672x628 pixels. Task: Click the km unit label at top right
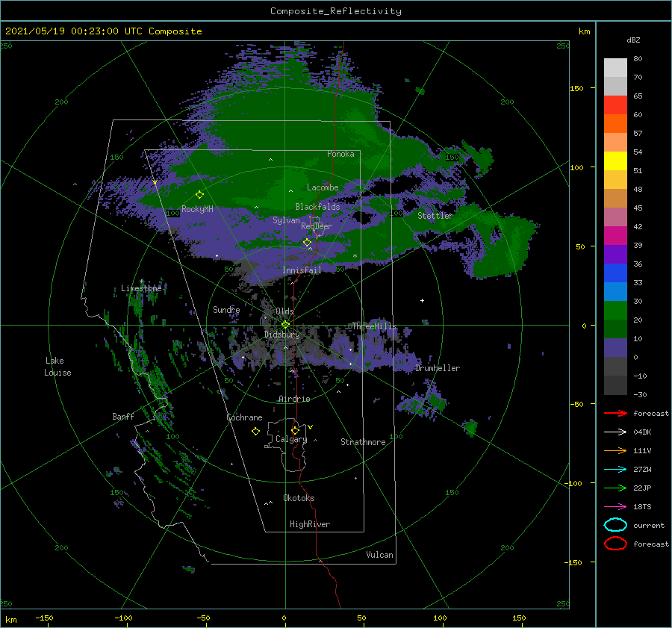pyautogui.click(x=584, y=31)
